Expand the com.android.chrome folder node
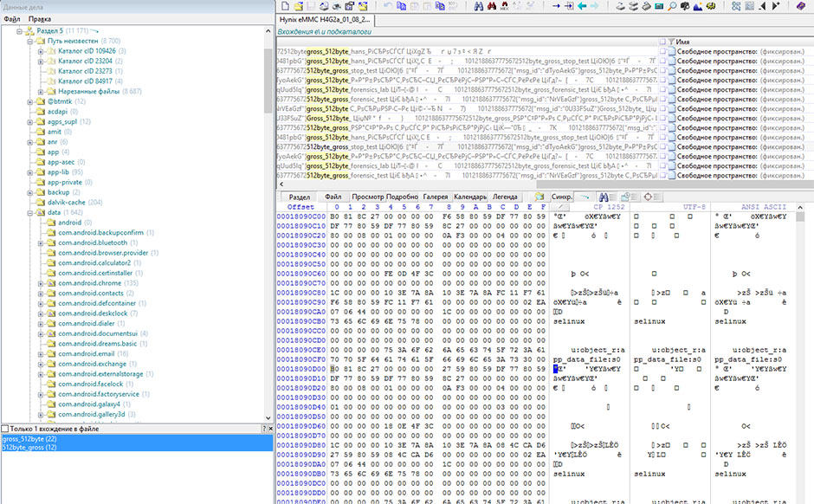This screenshot has height=504, width=814. click(x=41, y=283)
